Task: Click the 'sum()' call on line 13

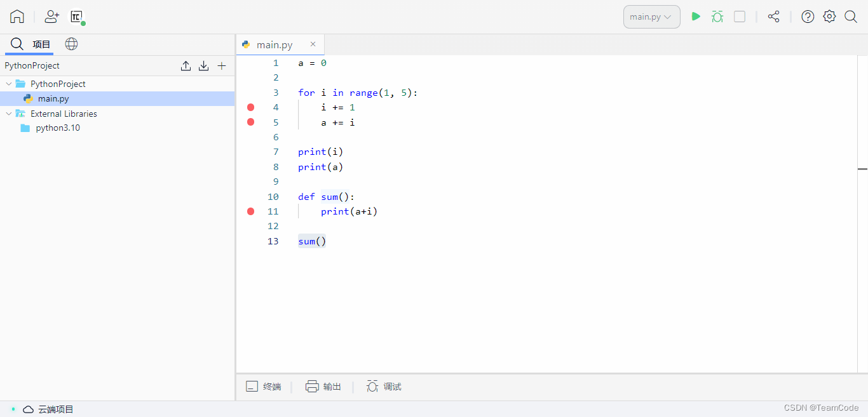Action: click(x=312, y=241)
